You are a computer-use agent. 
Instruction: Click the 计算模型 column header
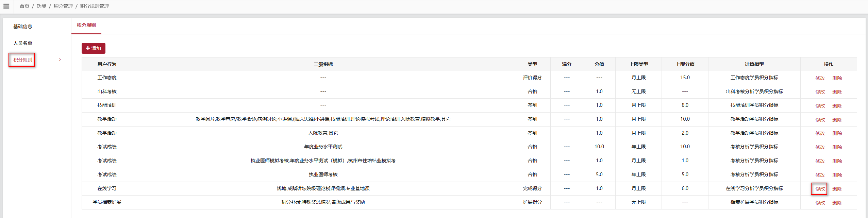(754, 64)
